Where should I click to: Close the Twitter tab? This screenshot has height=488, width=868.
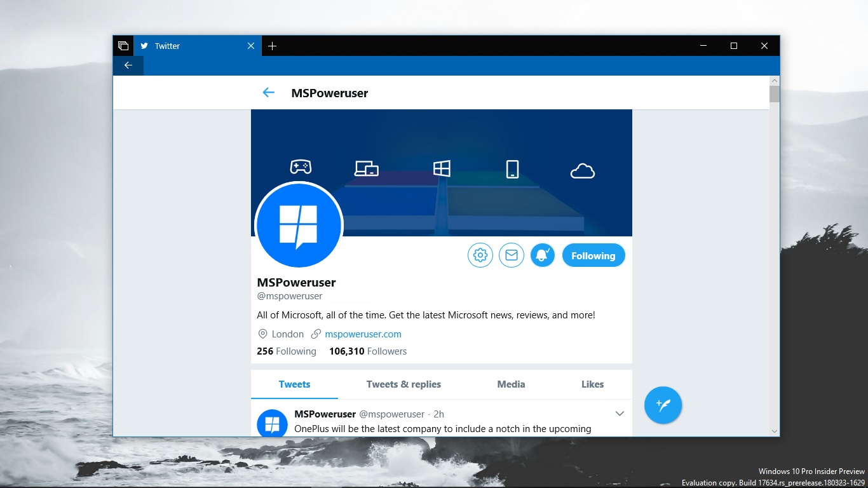coord(251,46)
